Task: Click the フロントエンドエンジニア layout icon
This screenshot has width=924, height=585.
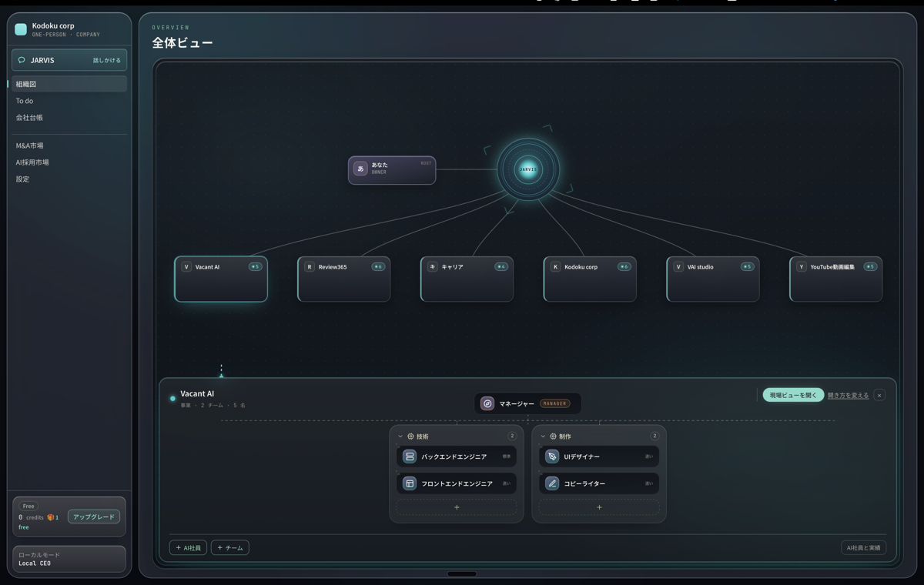Action: coord(410,483)
